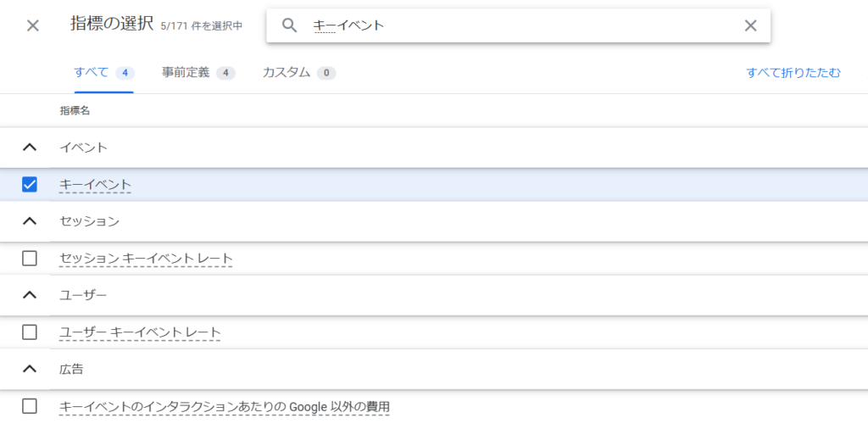
Task: Collapse the ユーザー group chevron
Action: click(30, 295)
